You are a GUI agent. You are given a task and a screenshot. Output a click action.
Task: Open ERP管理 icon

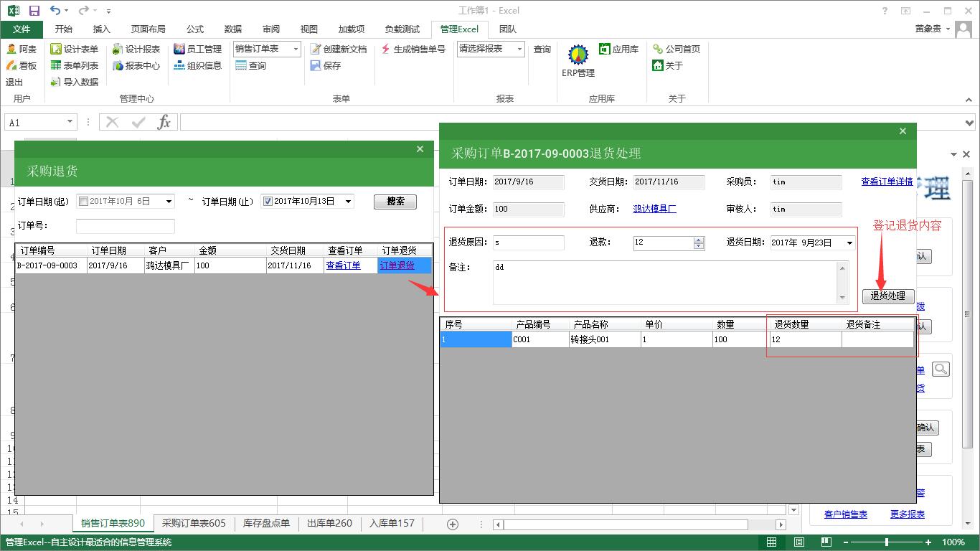(578, 55)
